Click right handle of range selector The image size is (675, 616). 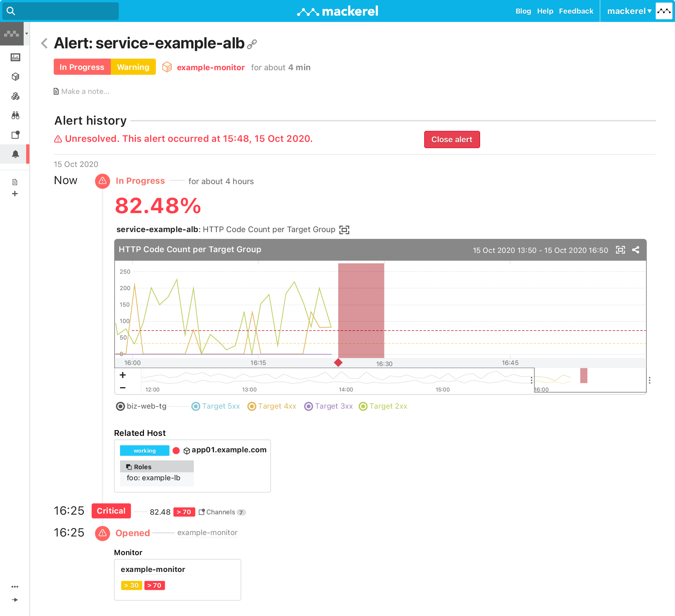click(x=650, y=380)
